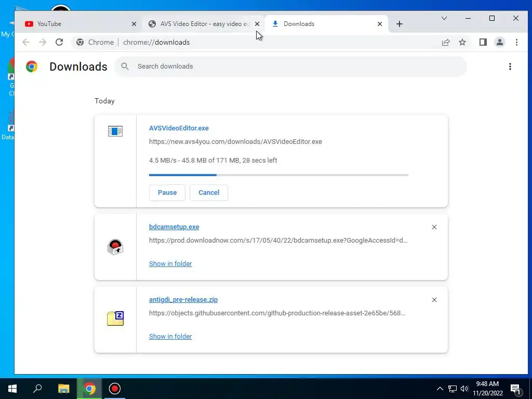The image size is (532, 399).
Task: Open the tab search chevron
Action: pyautogui.click(x=444, y=18)
